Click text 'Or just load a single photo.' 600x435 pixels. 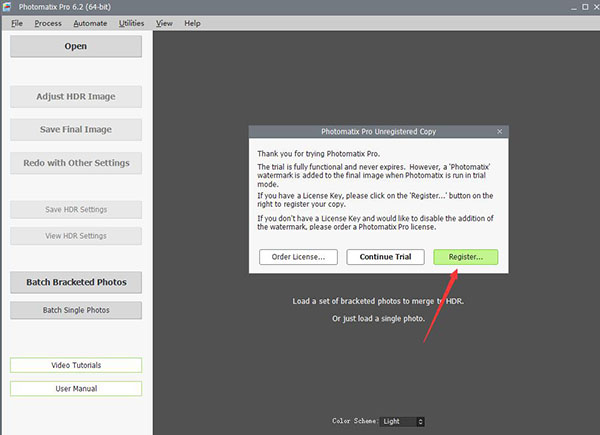tap(378, 319)
